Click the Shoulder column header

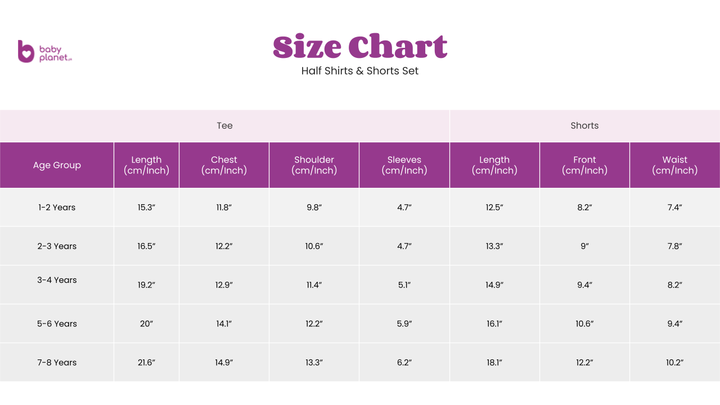pos(314,165)
